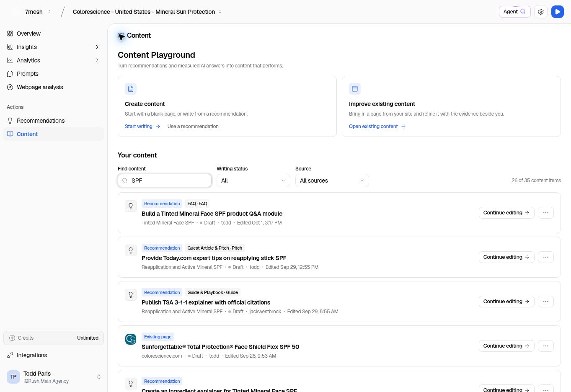Open Prompts in the sidebar
This screenshot has width=571, height=392.
click(54, 74)
